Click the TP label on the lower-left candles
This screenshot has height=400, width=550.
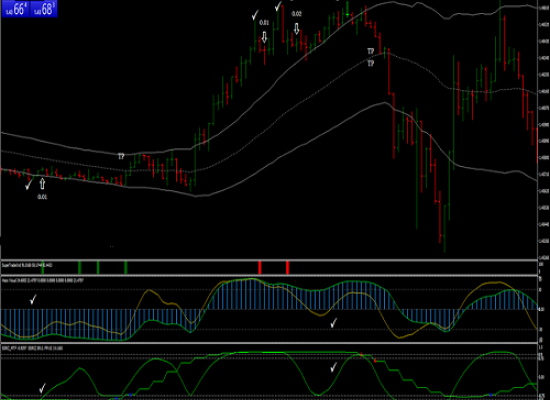(x=121, y=156)
